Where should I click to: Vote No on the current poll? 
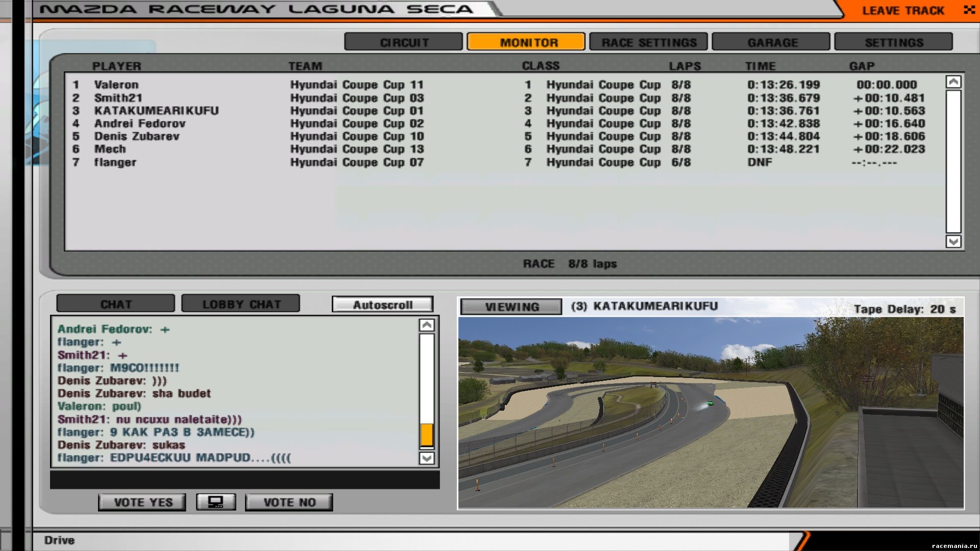coord(289,502)
